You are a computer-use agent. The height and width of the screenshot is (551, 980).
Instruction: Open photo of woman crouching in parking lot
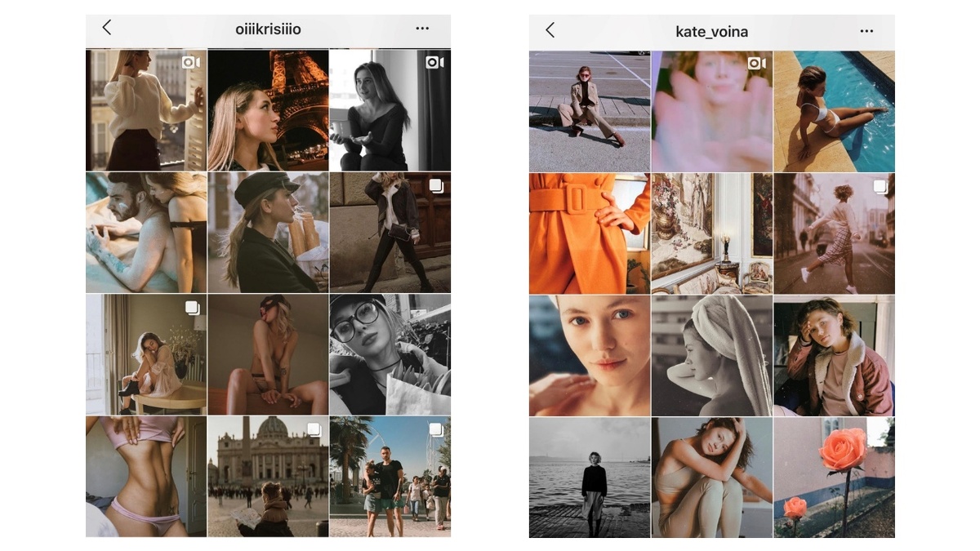(590, 111)
